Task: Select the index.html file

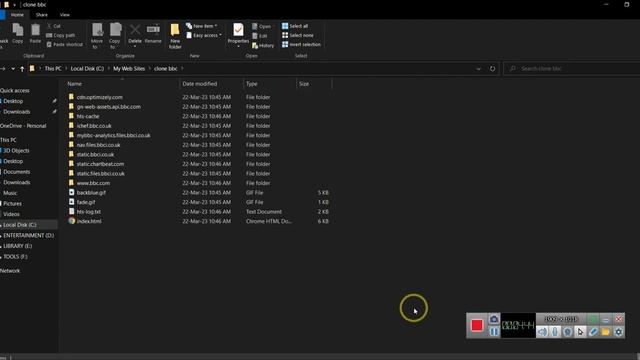Action: tap(89, 221)
